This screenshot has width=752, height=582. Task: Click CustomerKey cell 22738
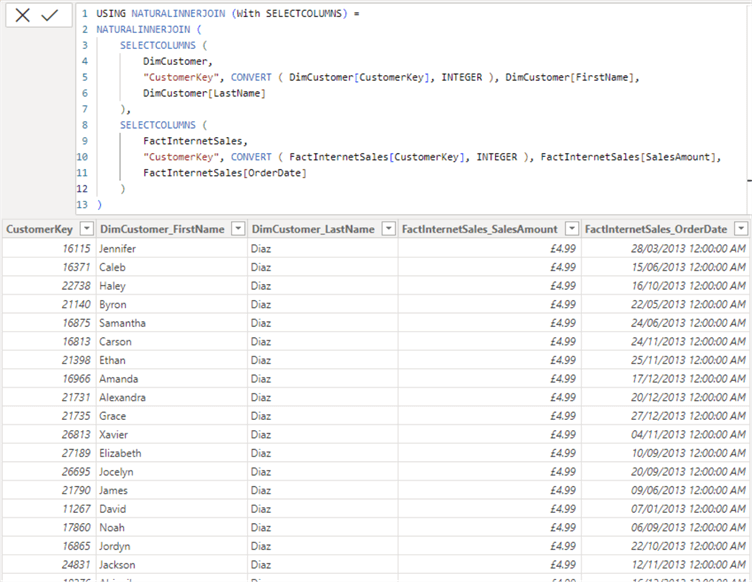[49, 286]
